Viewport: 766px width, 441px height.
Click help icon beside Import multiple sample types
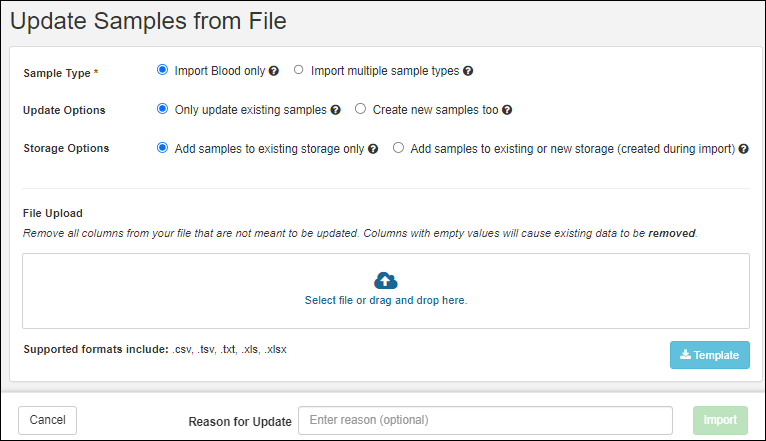[468, 72]
